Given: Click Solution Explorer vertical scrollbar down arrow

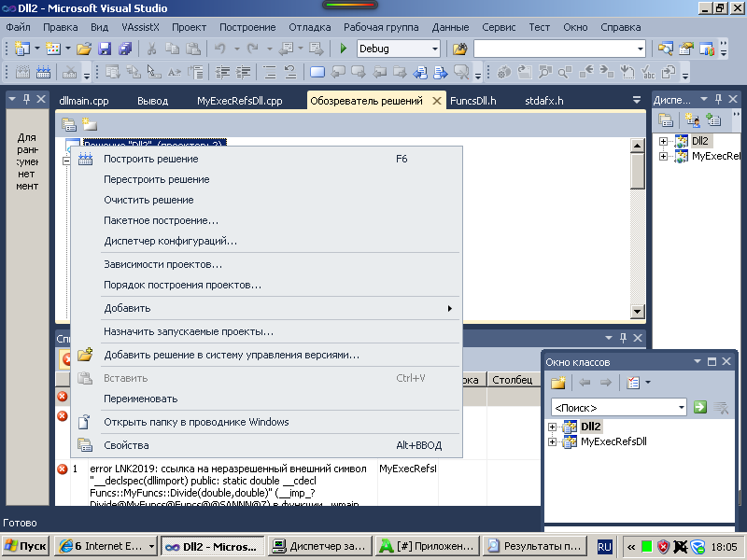Looking at the screenshot, I should [x=638, y=312].
